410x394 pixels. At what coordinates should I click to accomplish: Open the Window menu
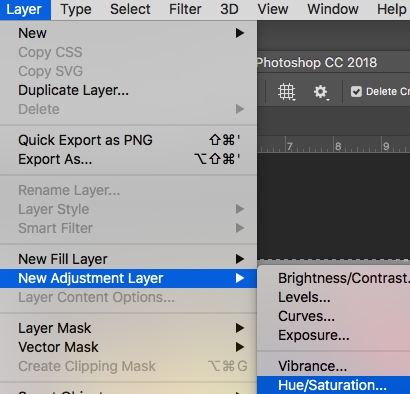[333, 9]
